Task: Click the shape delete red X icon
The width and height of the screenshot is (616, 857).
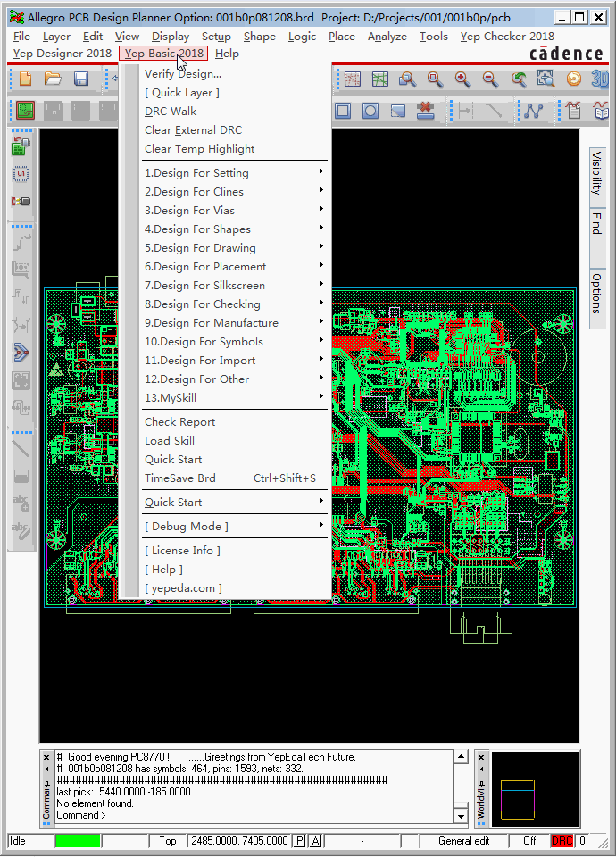Action: coord(425,111)
